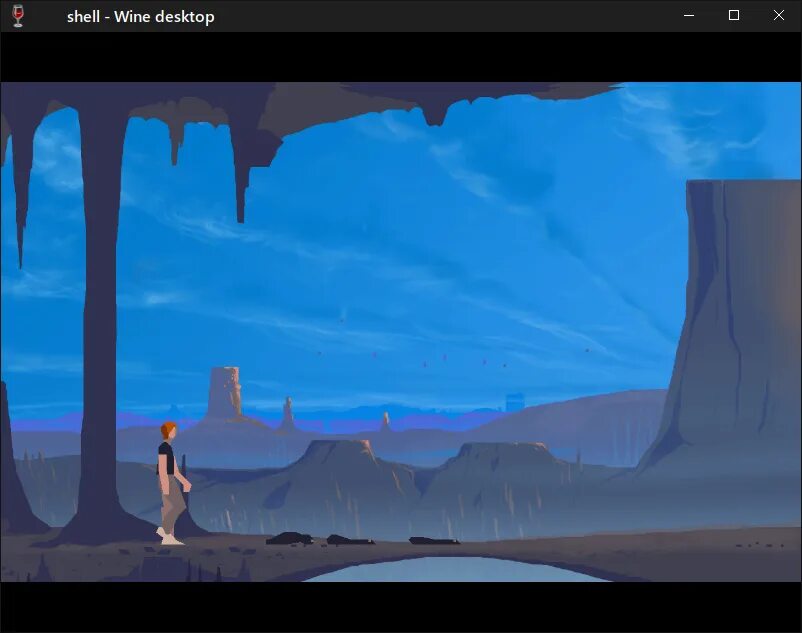
Task: Minimize the Wine desktop window
Action: (x=689, y=16)
